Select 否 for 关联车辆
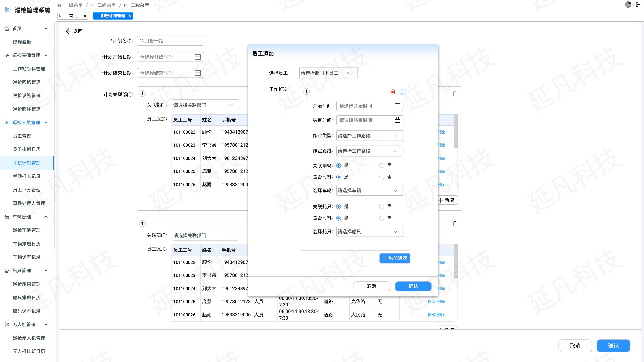Screen dimensions: 644x362 coord(382,165)
